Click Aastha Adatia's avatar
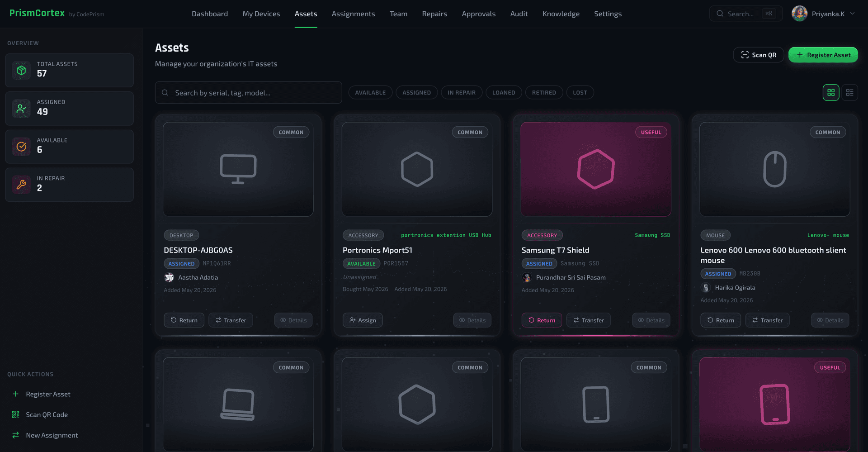 click(169, 277)
